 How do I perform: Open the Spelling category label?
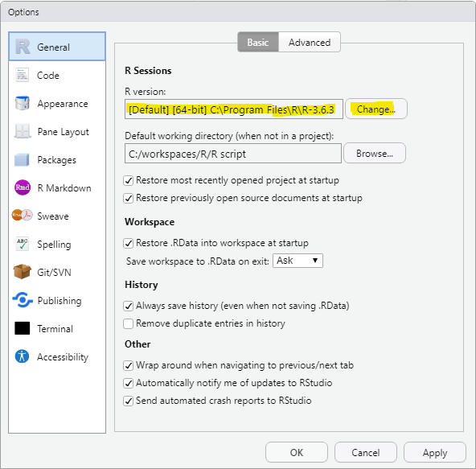[x=54, y=245]
